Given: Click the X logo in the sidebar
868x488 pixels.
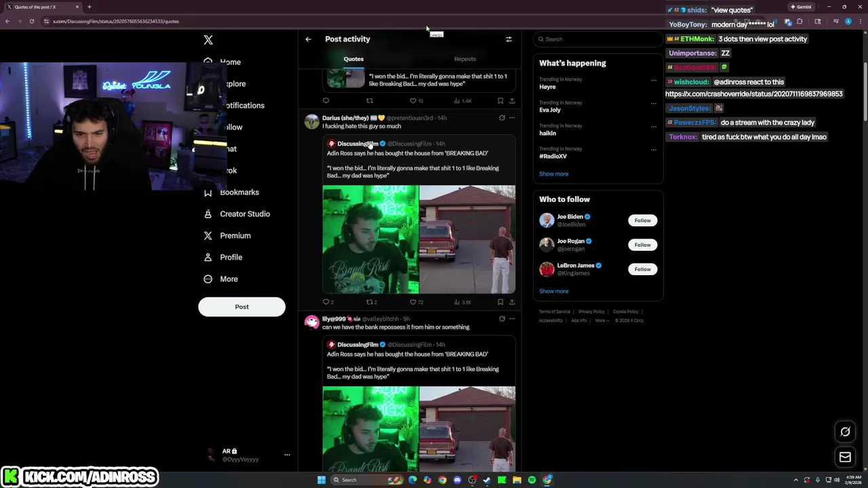Looking at the screenshot, I should pyautogui.click(x=208, y=40).
